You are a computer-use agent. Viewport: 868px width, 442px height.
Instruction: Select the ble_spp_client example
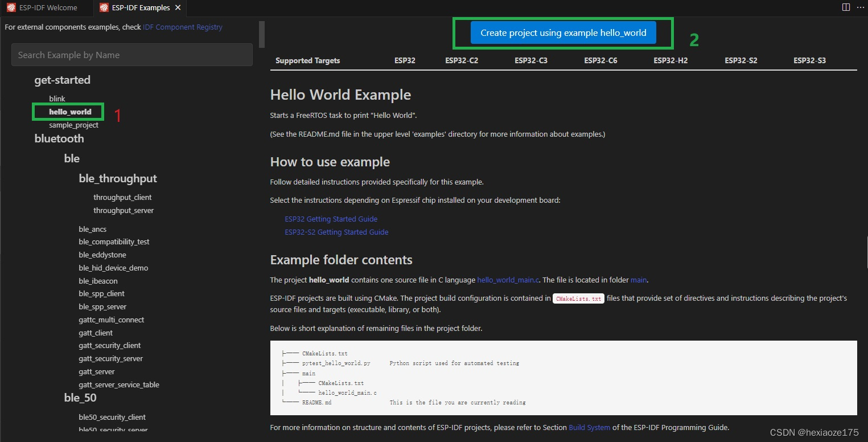pos(101,293)
